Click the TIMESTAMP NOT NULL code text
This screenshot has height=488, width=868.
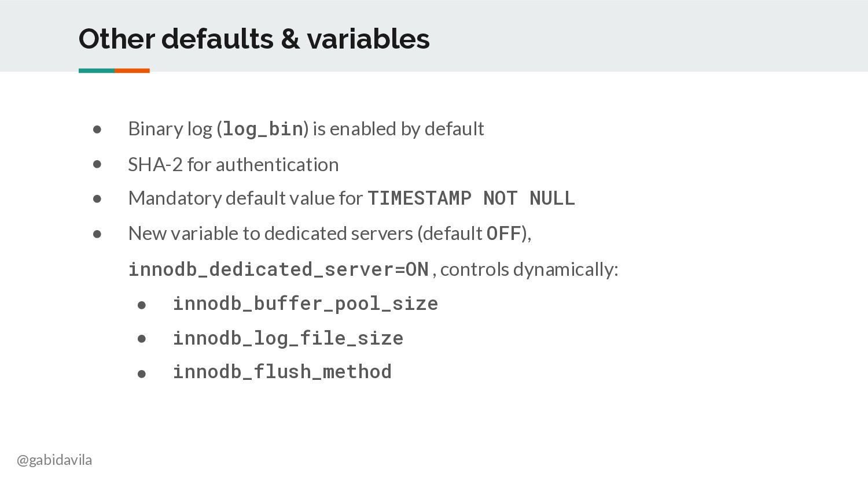(471, 198)
